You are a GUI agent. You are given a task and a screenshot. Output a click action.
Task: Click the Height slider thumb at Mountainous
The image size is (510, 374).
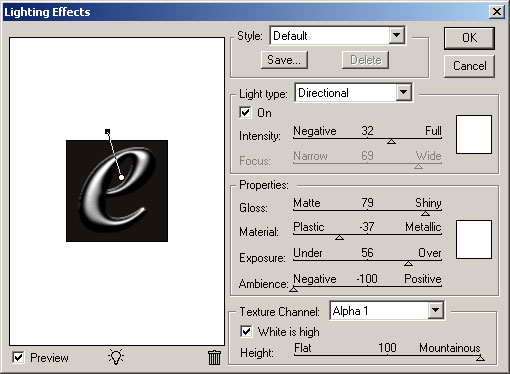[480, 358]
